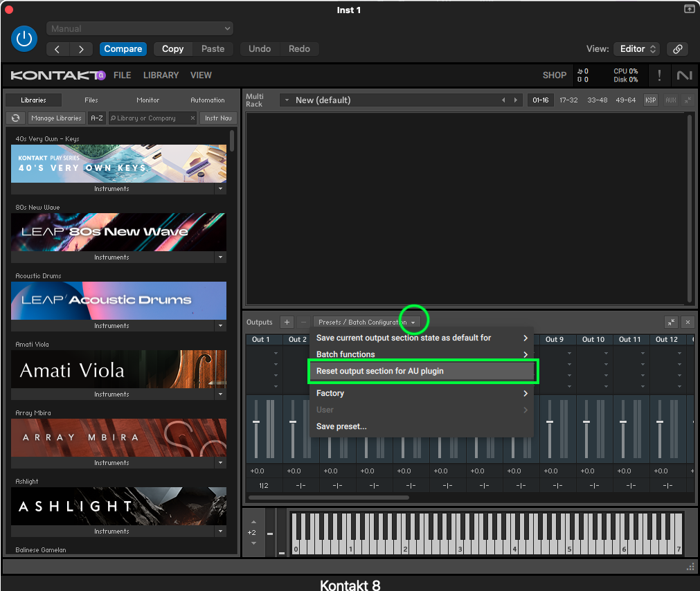
Task: Toggle the AUX sends button
Action: (x=670, y=100)
